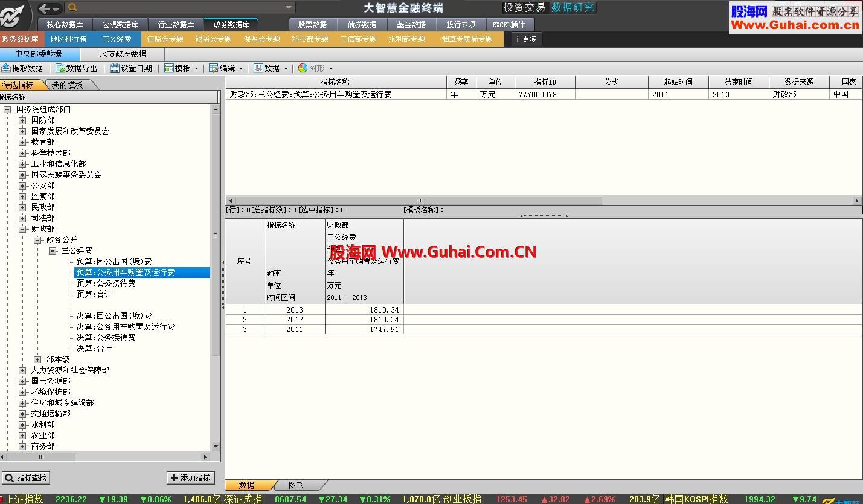Open the 指标查找 indicator search
The width and height of the screenshot is (863, 504).
pyautogui.click(x=25, y=477)
